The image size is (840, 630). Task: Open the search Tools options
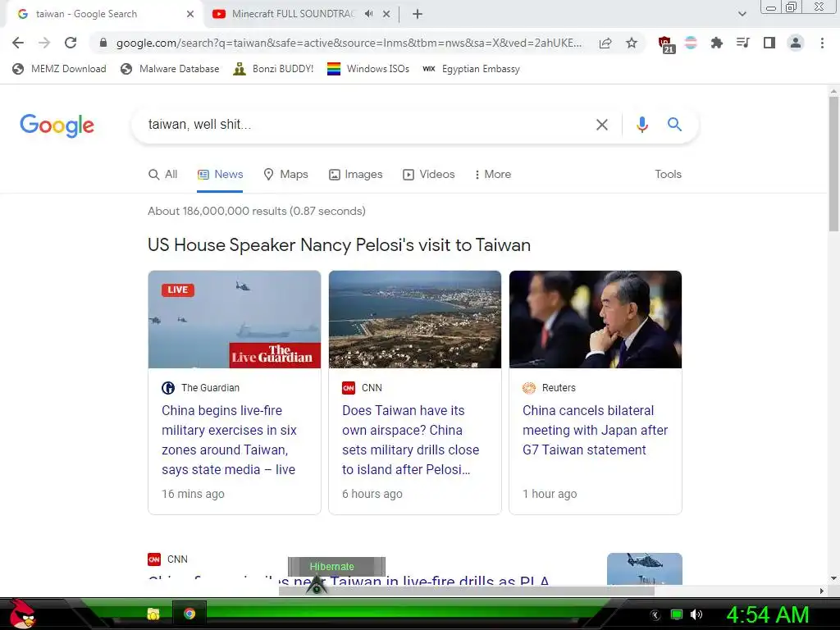[x=668, y=174]
